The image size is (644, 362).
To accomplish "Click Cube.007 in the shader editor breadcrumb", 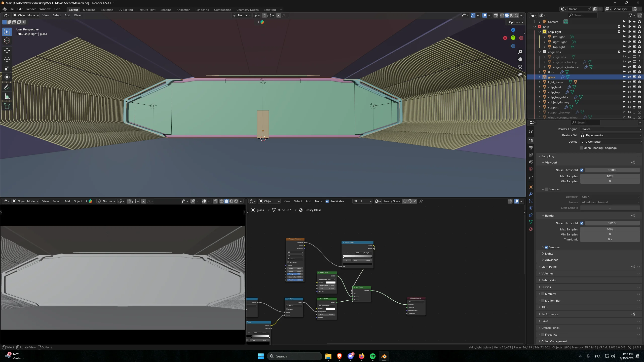I will tap(284, 210).
